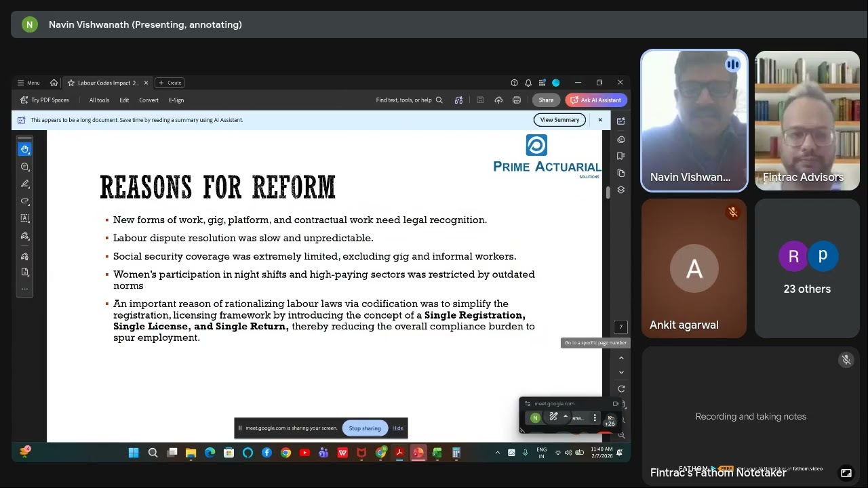Open the link and review sharing icon
868x488 pixels.
(x=458, y=100)
